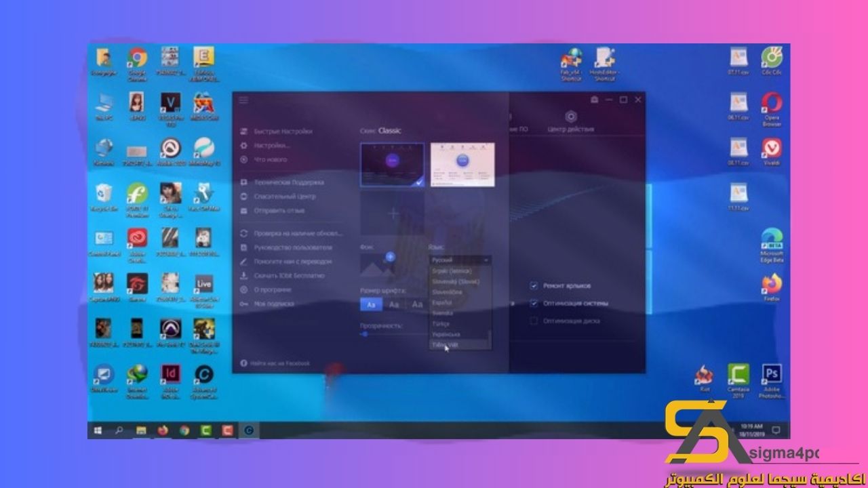Open Recycle Bin desktop icon
Viewport: 868px width, 488px height.
coord(104,197)
